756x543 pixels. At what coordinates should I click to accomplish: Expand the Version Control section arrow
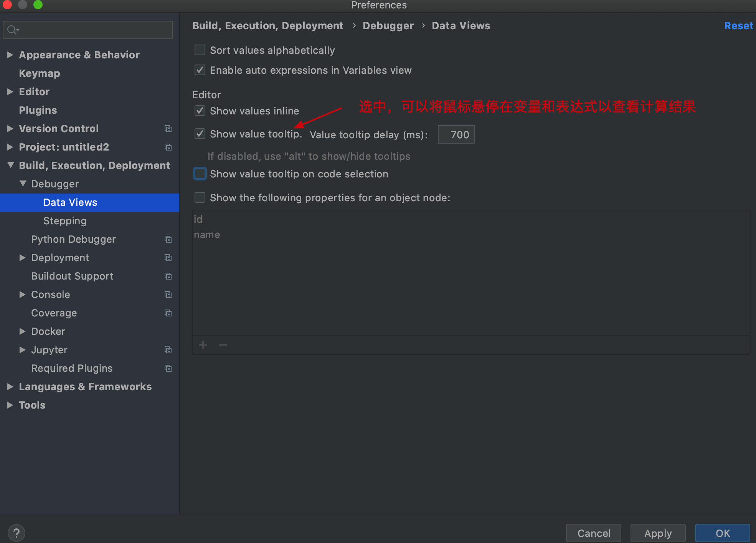(x=10, y=129)
